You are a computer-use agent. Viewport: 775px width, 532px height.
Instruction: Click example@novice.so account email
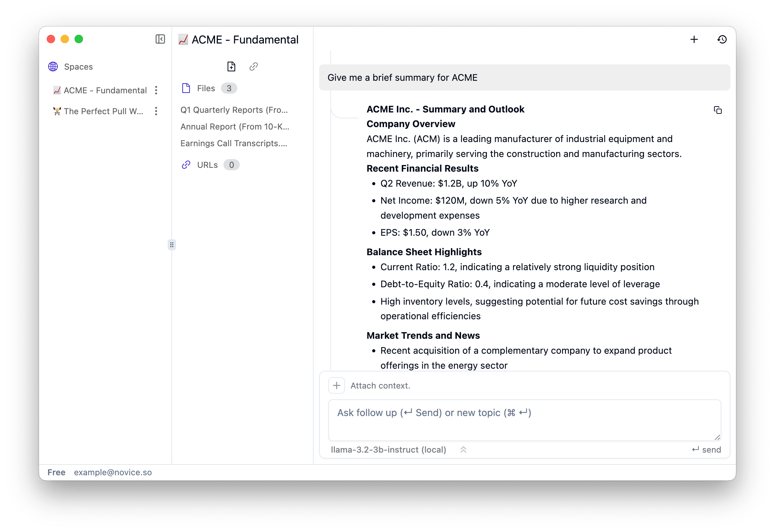pyautogui.click(x=113, y=472)
